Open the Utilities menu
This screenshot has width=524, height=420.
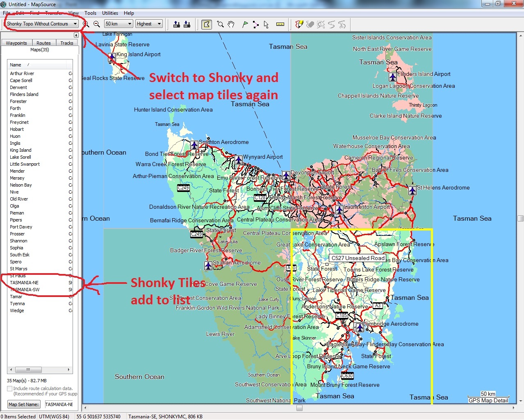tap(110, 13)
